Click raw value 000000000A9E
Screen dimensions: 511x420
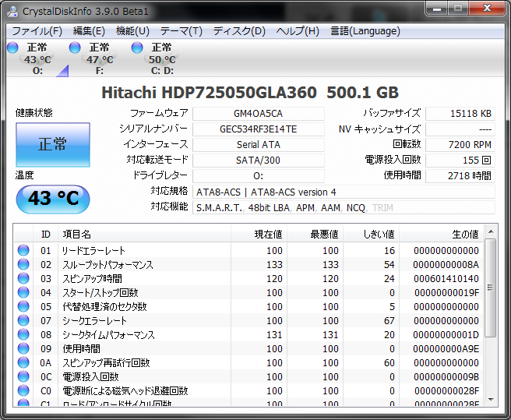pyautogui.click(x=446, y=349)
